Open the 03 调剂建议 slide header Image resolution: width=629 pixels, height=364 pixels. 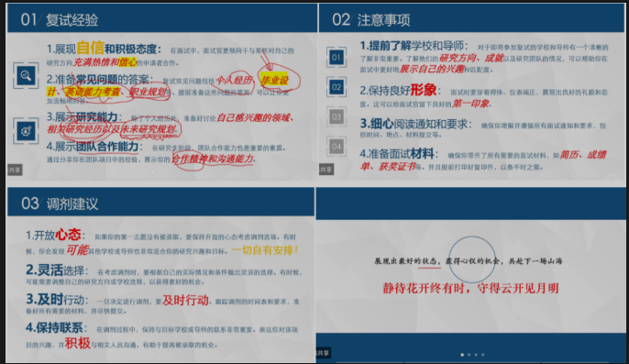click(x=160, y=203)
